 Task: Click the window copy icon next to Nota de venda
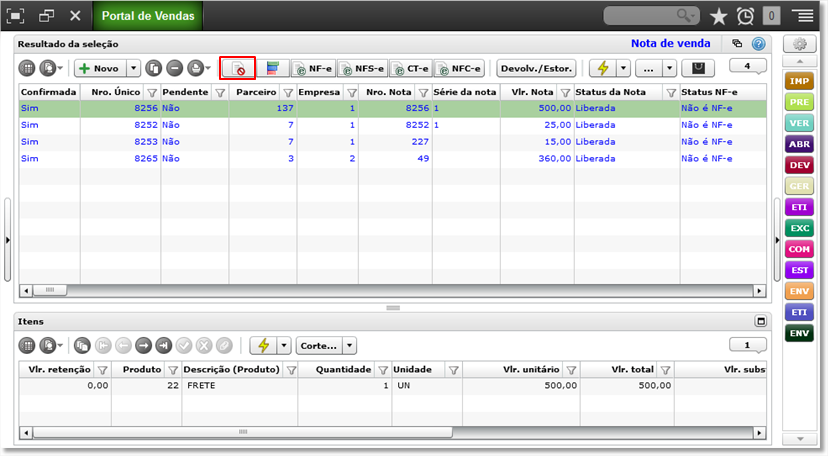[737, 43]
